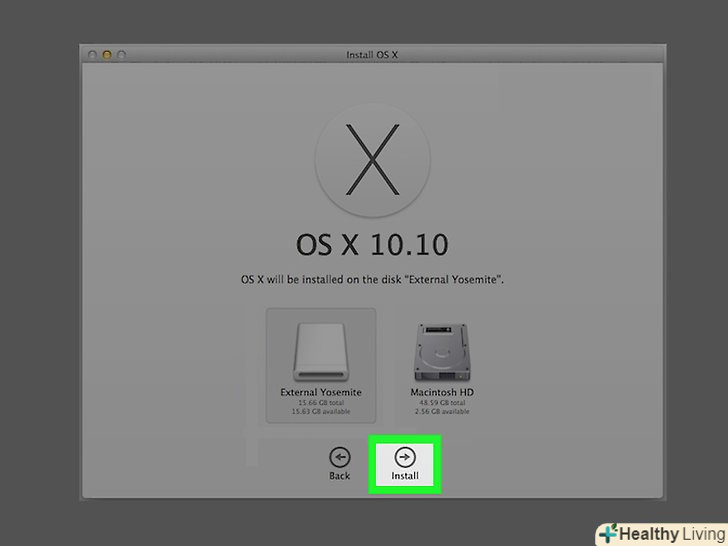Click the installation disk message text

pyautogui.click(x=372, y=280)
